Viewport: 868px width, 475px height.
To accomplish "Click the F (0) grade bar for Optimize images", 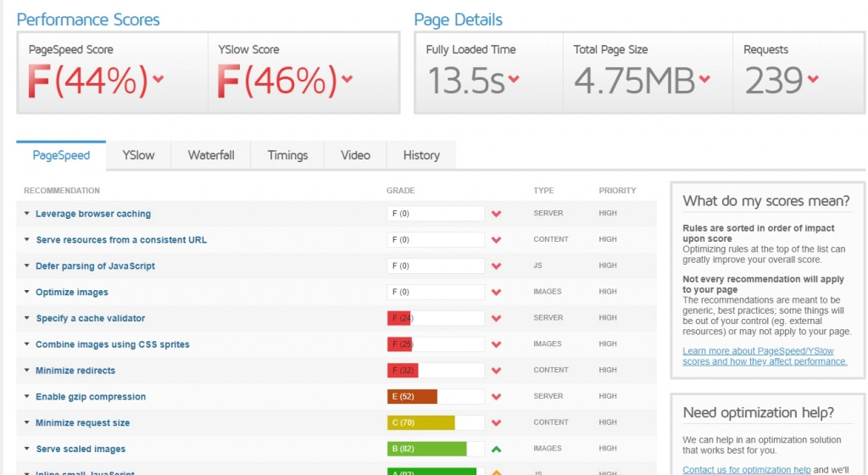I will [436, 292].
